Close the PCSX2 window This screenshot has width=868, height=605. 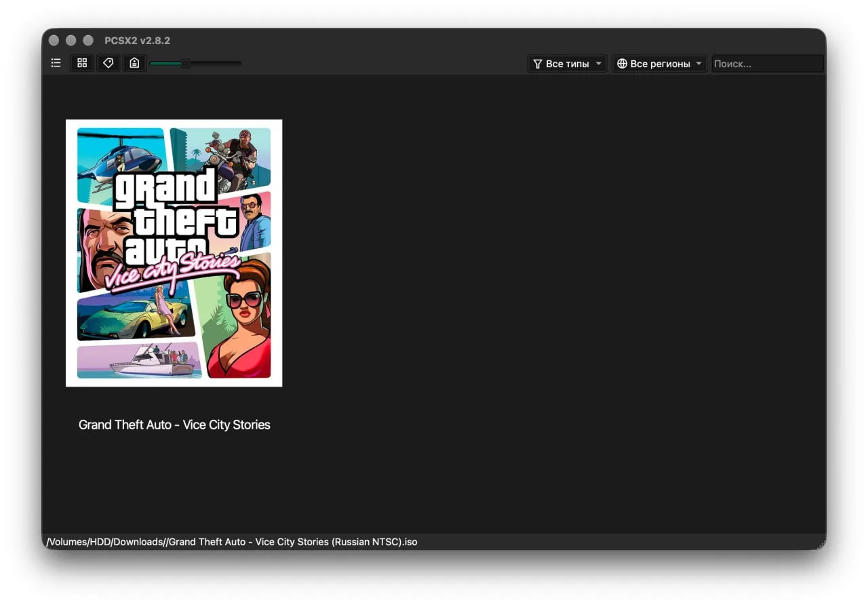pos(54,41)
